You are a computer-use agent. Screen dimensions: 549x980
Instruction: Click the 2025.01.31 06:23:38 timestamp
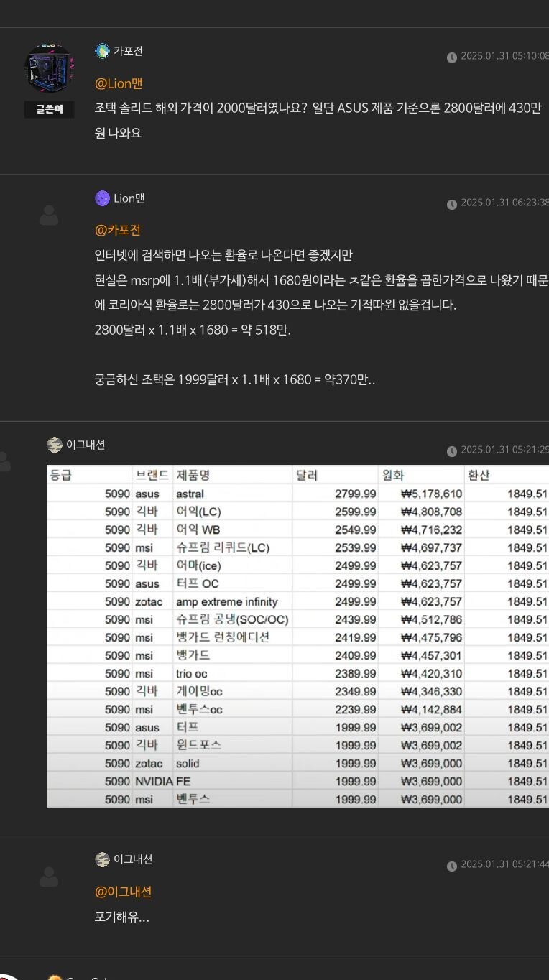point(504,204)
